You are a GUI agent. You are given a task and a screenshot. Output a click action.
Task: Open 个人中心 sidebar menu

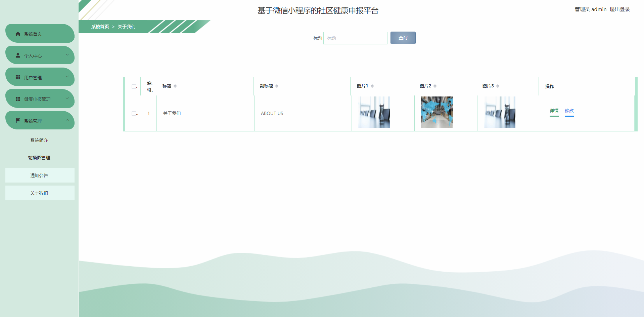(x=40, y=55)
